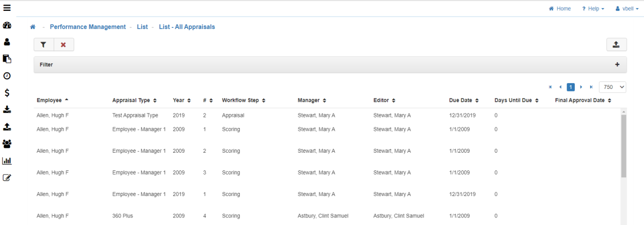The height and width of the screenshot is (225, 644).
Task: Clear filters with the red X button
Action: click(x=63, y=45)
